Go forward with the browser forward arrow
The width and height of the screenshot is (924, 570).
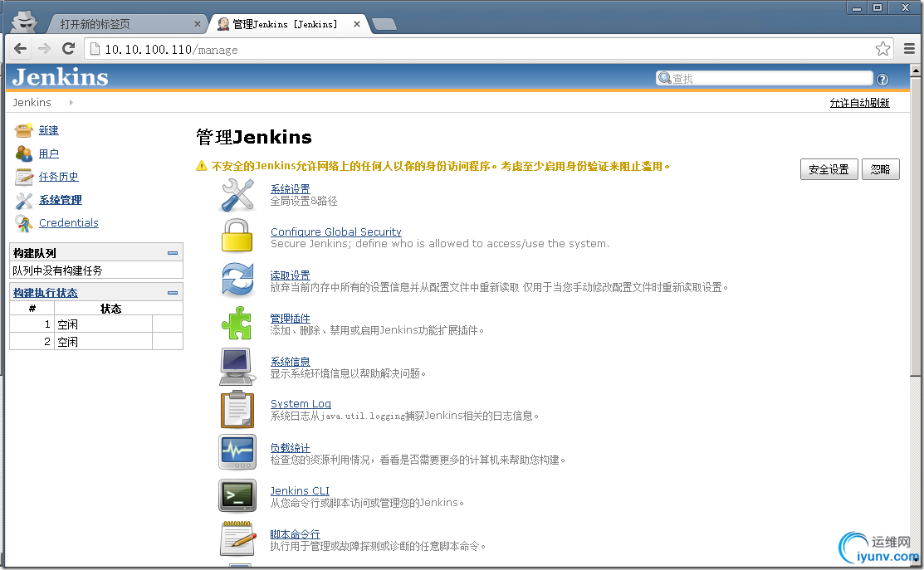click(44, 49)
